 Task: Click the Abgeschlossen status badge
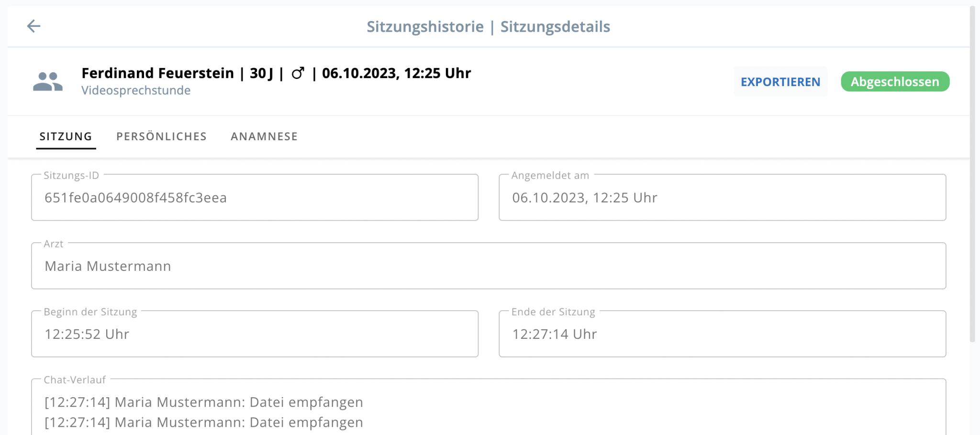tap(894, 81)
